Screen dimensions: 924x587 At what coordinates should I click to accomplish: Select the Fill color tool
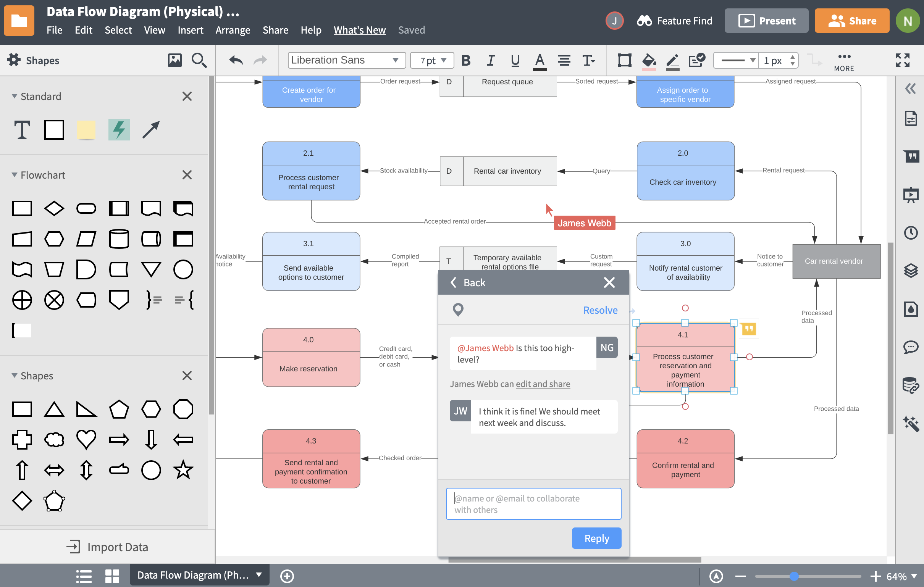pos(648,61)
